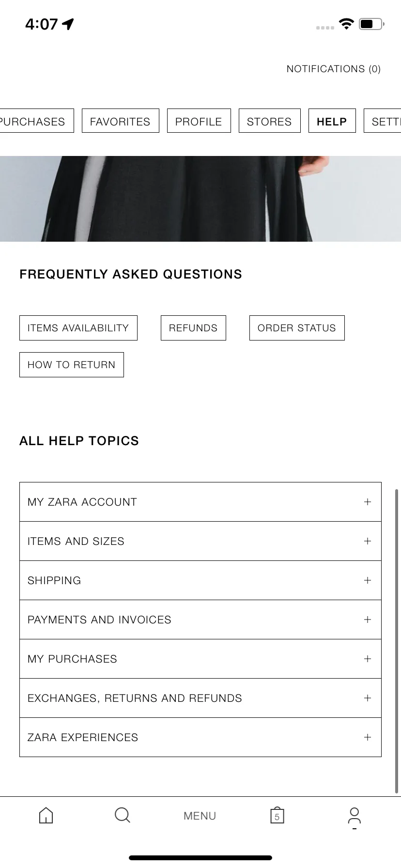View Notifications (0) link
The height and width of the screenshot is (868, 401).
tap(334, 69)
